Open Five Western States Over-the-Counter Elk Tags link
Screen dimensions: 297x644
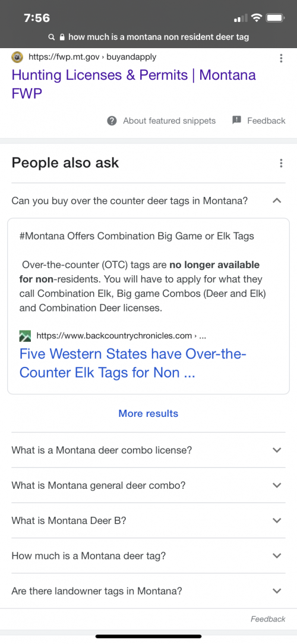(x=133, y=363)
